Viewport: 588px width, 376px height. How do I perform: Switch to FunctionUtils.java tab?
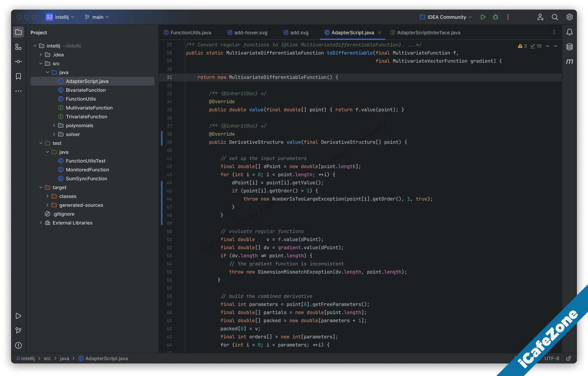tap(187, 32)
